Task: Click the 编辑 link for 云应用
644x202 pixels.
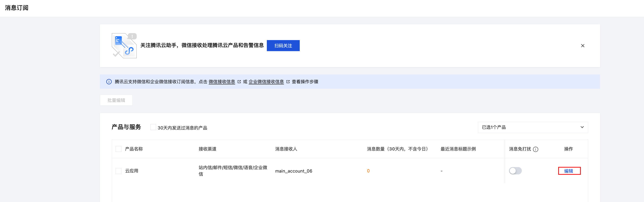Action: pyautogui.click(x=568, y=171)
